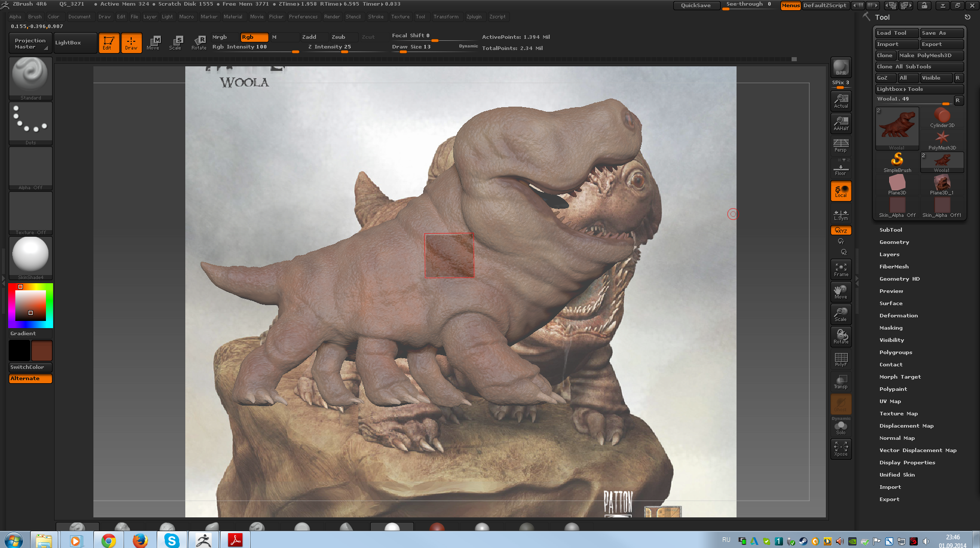Click the right-shelf Scale view icon

841,314
